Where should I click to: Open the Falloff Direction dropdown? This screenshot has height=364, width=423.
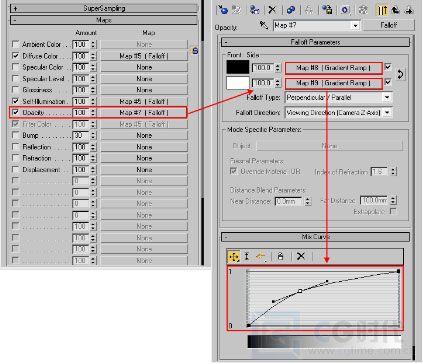pyautogui.click(x=387, y=112)
